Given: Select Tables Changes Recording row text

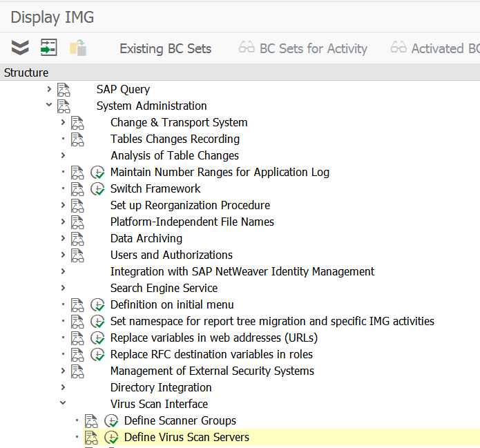Looking at the screenshot, I should click(175, 139).
